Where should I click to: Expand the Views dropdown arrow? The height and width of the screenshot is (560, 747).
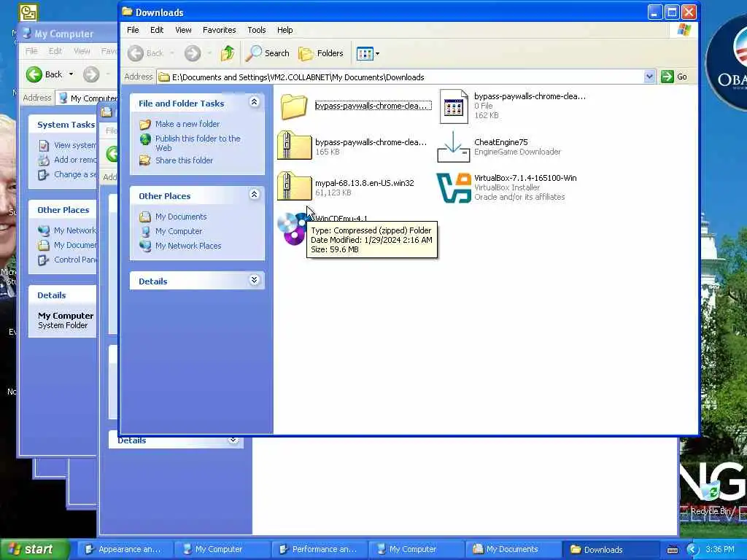tap(377, 54)
